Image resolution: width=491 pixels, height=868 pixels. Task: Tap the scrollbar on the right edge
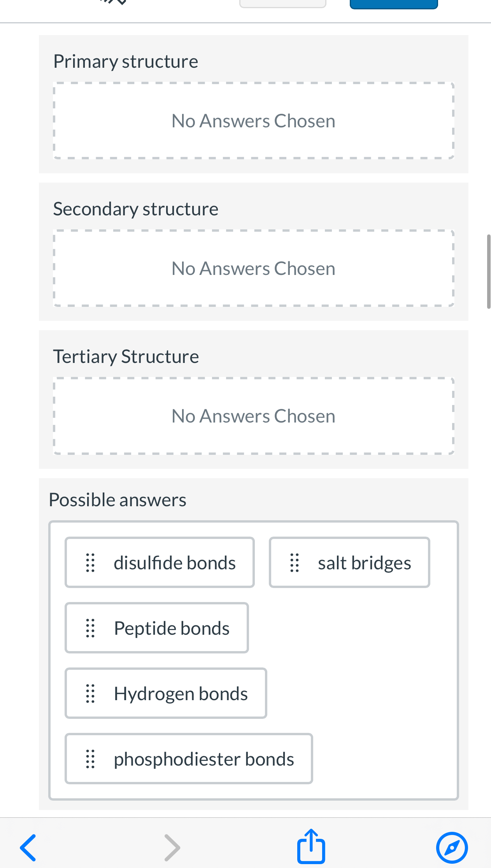pos(489,269)
